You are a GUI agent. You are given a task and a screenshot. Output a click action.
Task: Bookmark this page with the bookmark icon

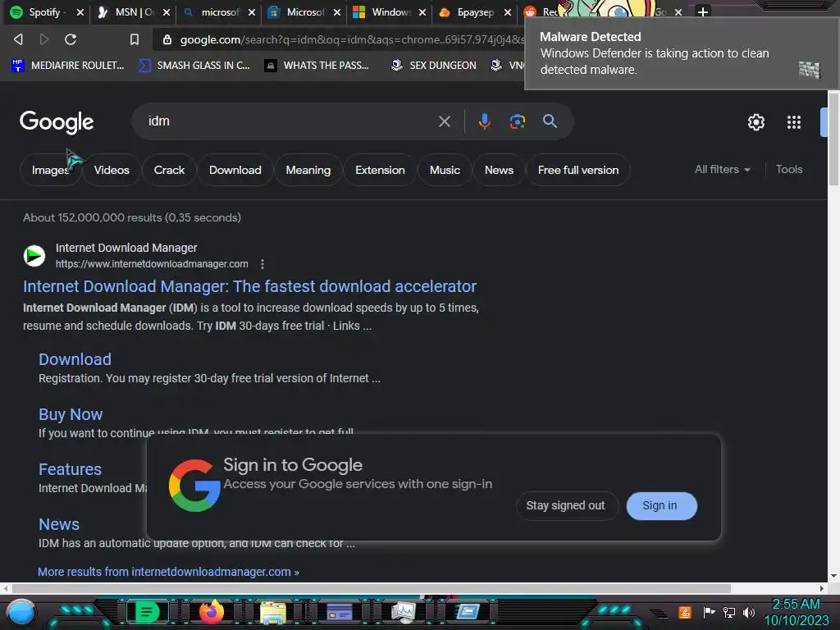(135, 39)
